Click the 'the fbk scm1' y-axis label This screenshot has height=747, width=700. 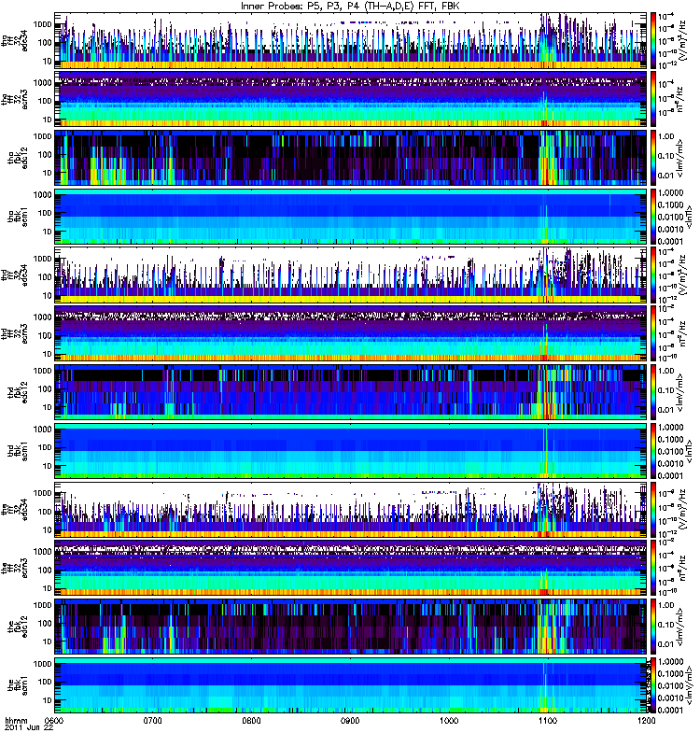pyautogui.click(x=17, y=685)
